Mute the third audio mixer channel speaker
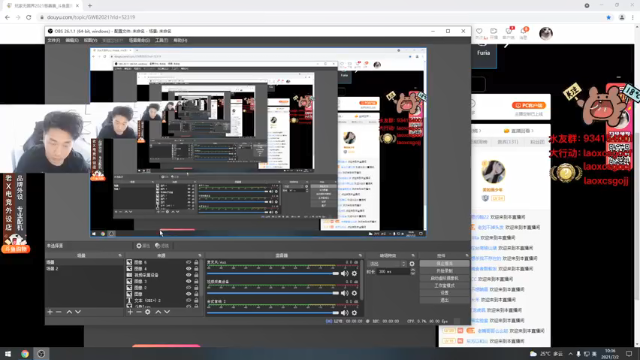 coord(345,313)
